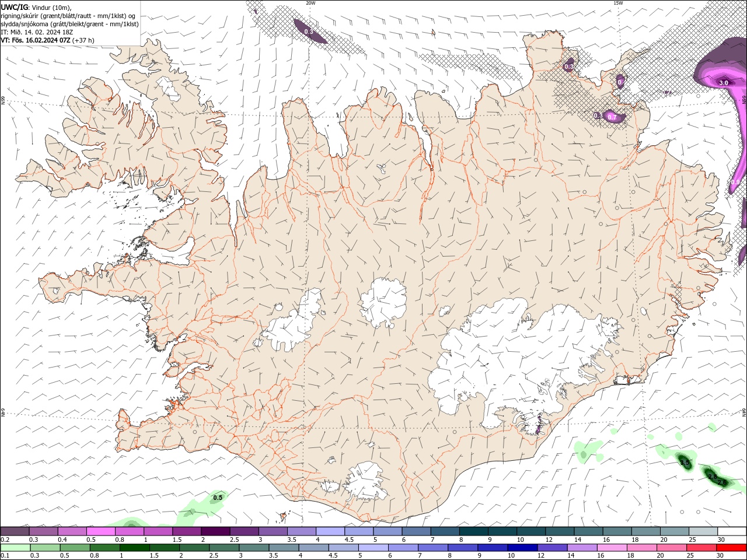Click the 'slydda/snjókoma' legend description line

(69, 24)
